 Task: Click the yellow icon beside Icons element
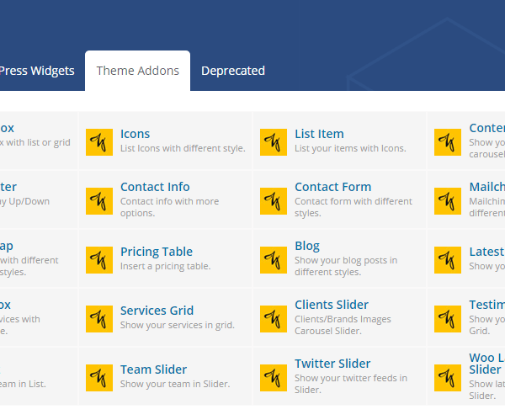coord(99,141)
